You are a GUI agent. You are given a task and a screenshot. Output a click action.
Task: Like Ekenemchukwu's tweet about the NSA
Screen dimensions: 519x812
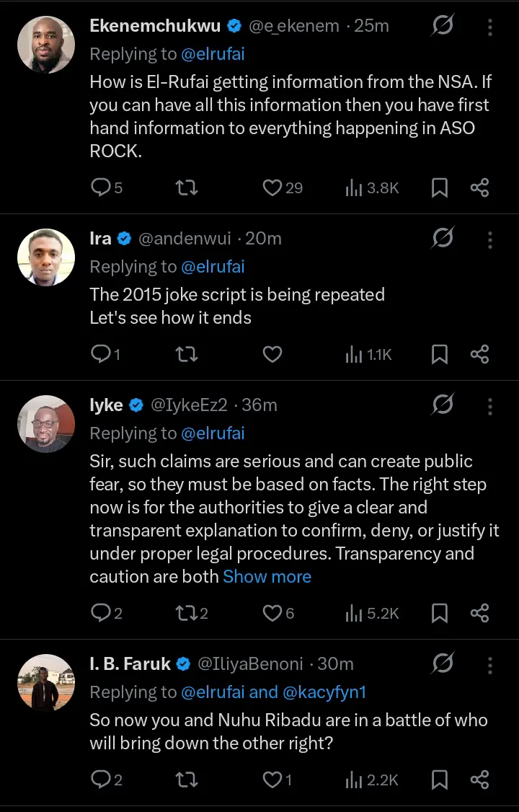click(272, 188)
